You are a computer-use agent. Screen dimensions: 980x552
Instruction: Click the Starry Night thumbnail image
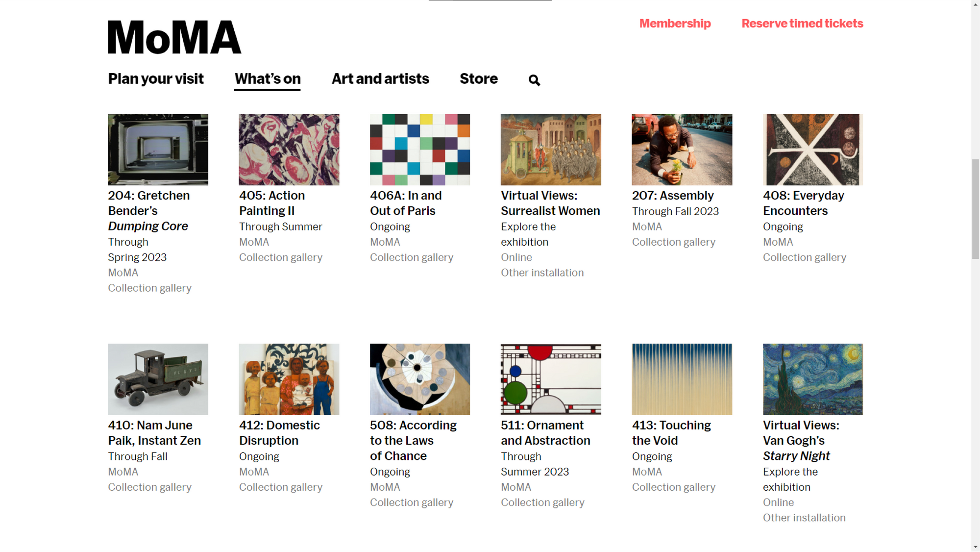point(812,379)
